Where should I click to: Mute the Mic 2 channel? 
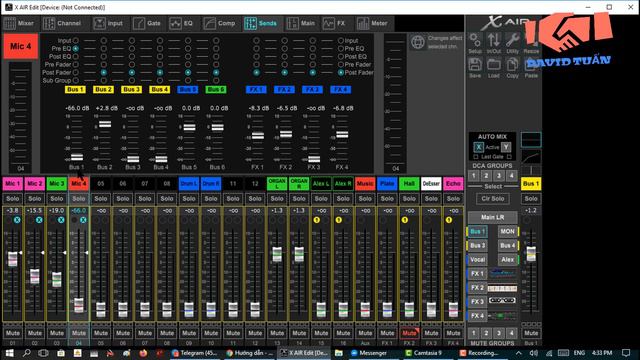pyautogui.click(x=35, y=333)
